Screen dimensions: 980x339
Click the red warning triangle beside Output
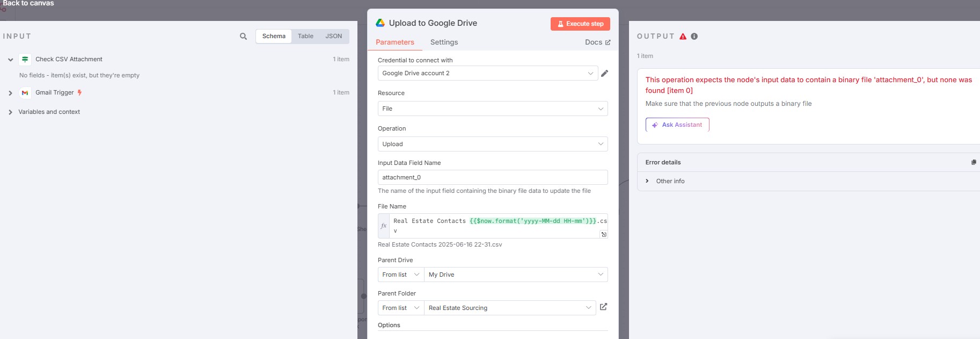click(683, 37)
